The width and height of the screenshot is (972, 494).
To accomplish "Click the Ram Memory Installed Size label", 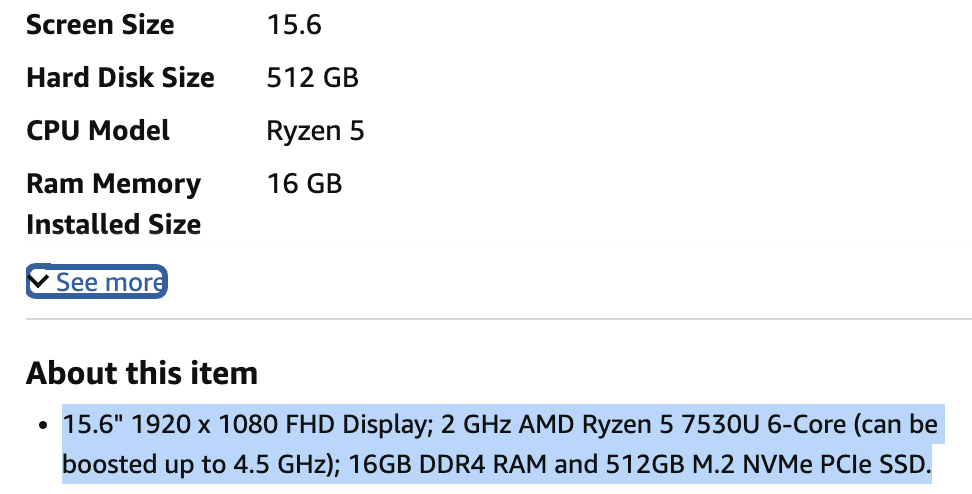I will tap(113, 204).
